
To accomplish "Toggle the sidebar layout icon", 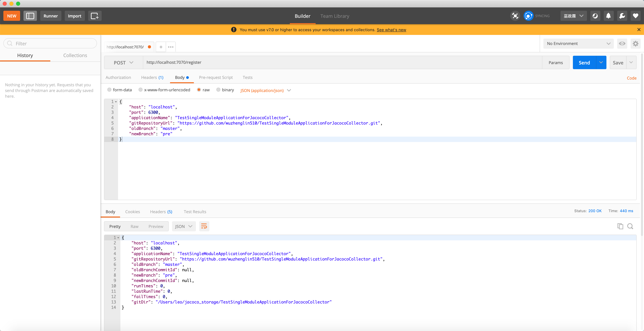I will (30, 16).
